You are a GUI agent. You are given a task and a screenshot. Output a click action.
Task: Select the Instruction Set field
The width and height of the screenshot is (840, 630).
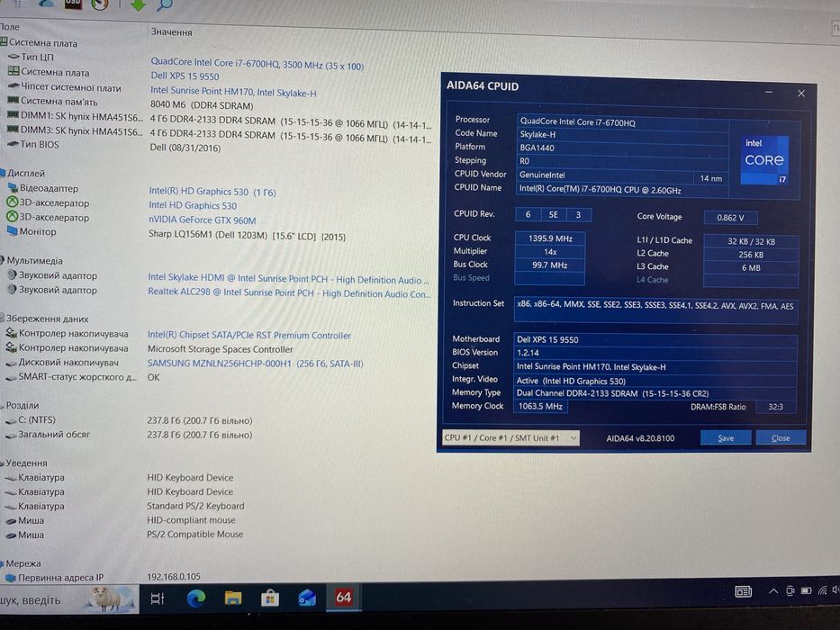(655, 310)
